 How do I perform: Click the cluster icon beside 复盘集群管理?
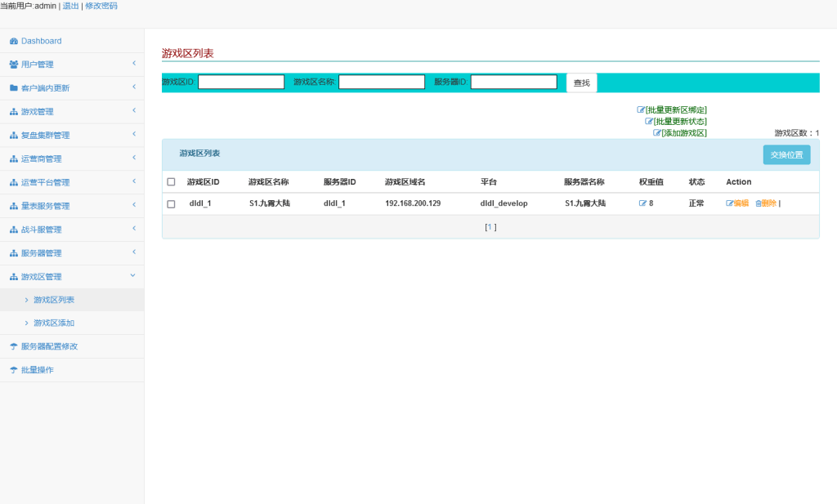tap(13, 135)
